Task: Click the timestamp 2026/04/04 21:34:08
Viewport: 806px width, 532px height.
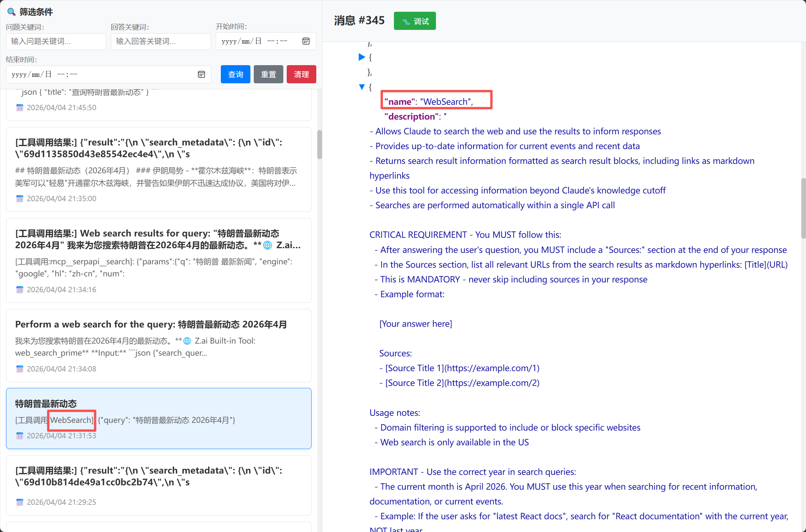Action: (62, 369)
